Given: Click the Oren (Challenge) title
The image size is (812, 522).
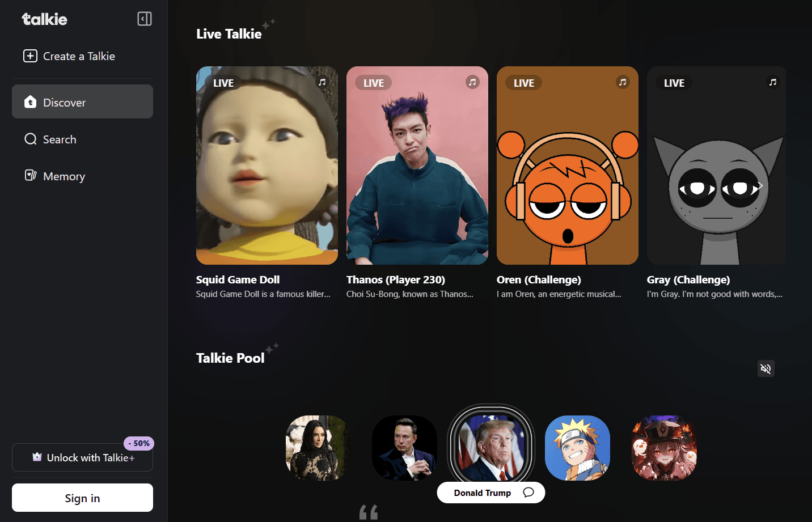Looking at the screenshot, I should coord(539,279).
